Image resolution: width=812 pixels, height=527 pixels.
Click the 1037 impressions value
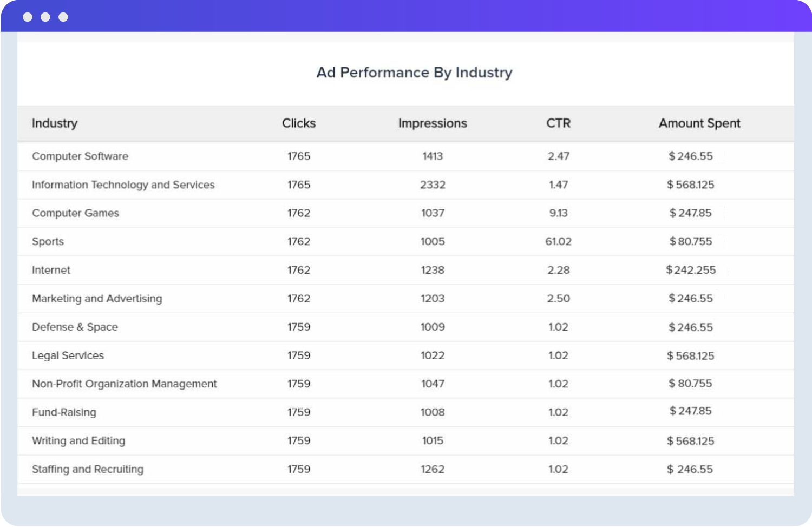click(433, 213)
